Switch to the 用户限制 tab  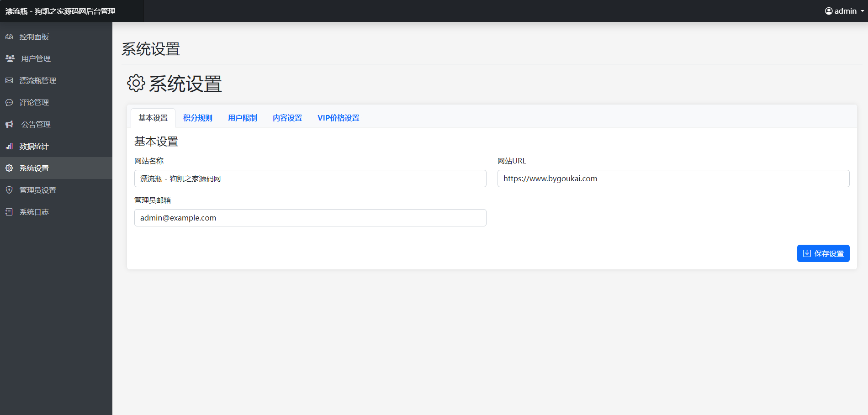tap(243, 118)
